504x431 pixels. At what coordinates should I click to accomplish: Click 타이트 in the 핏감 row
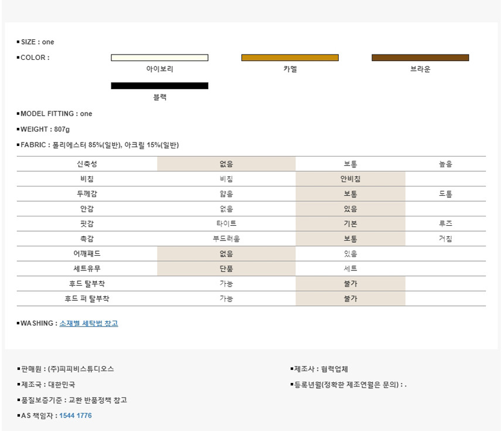tap(226, 224)
